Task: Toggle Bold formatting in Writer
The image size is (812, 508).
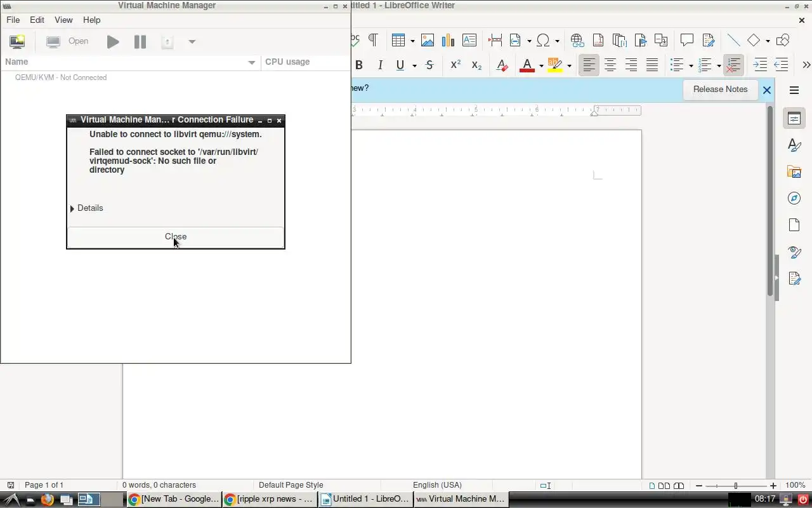Action: (x=359, y=65)
